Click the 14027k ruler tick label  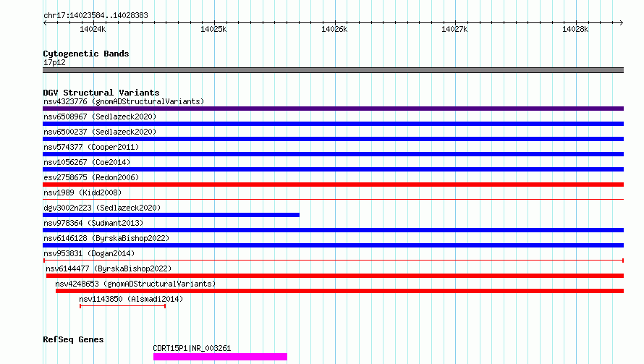(454, 29)
